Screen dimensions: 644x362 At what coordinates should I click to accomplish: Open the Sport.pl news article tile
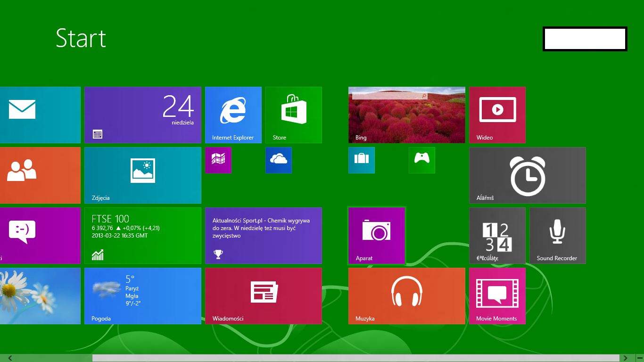(x=263, y=235)
